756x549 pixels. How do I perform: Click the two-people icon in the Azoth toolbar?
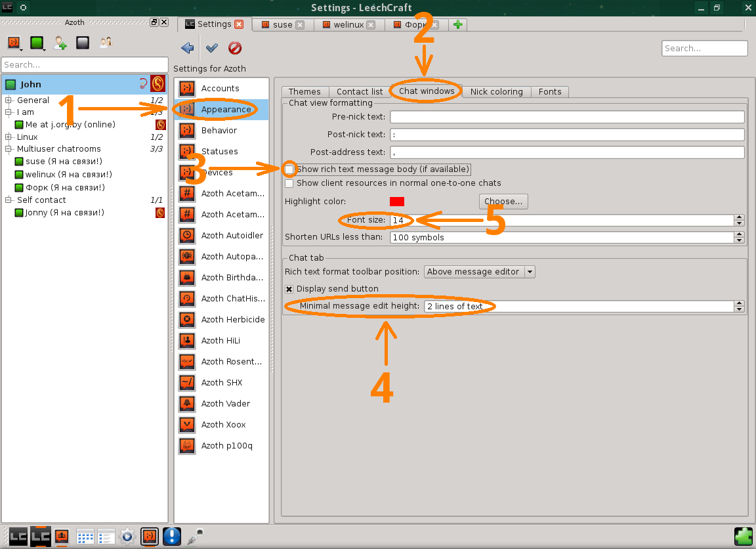(x=106, y=43)
